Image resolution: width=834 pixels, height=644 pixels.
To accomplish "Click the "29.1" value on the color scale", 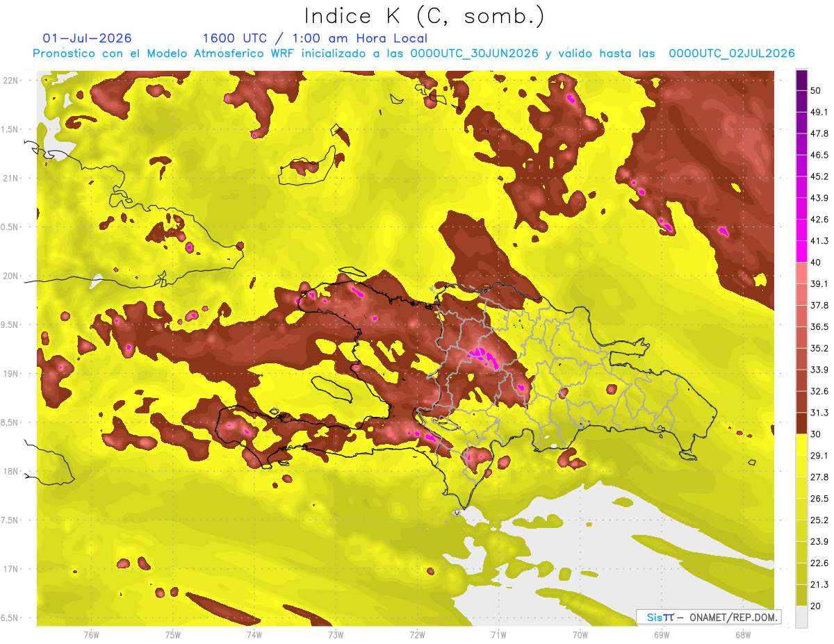I will [x=819, y=455].
